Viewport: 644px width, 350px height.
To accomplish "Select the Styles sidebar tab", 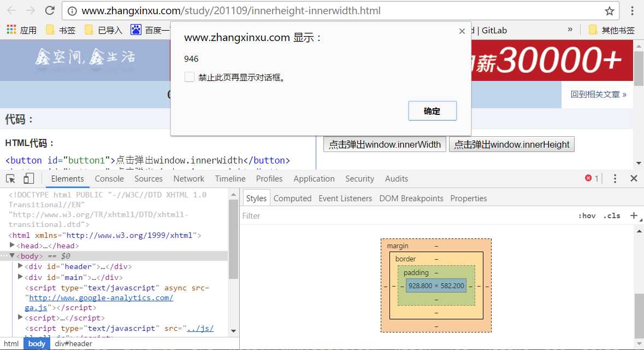I will [x=256, y=198].
